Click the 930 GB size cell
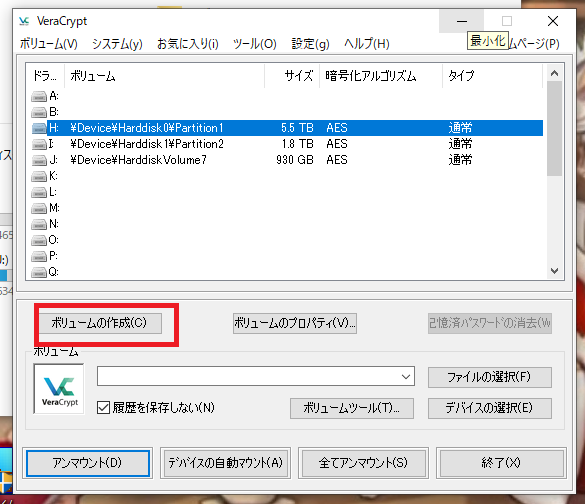This screenshot has width=585, height=504. tap(295, 160)
